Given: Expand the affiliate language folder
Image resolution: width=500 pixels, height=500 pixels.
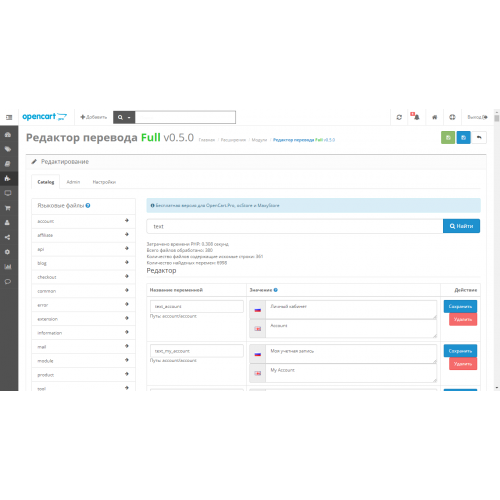Looking at the screenshot, I should point(83,235).
